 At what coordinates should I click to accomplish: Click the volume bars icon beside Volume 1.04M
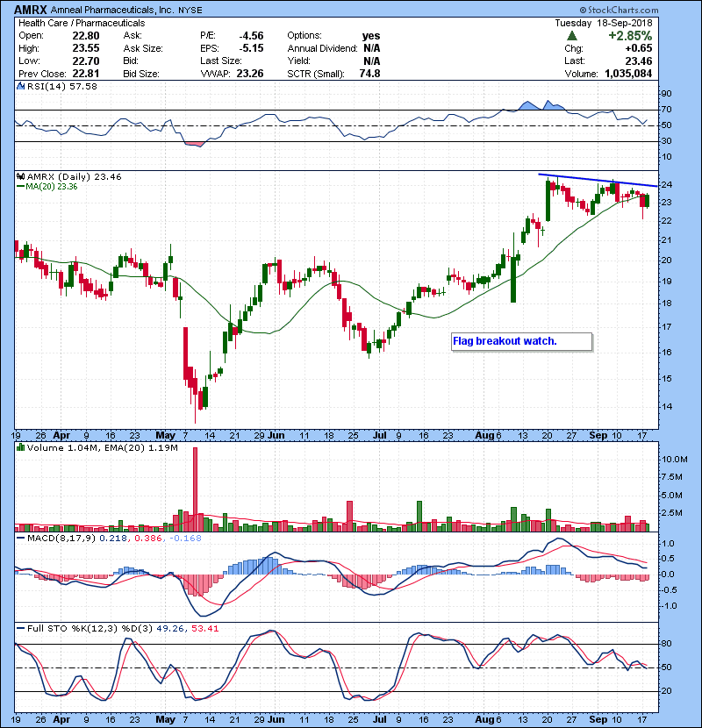pos(20,447)
